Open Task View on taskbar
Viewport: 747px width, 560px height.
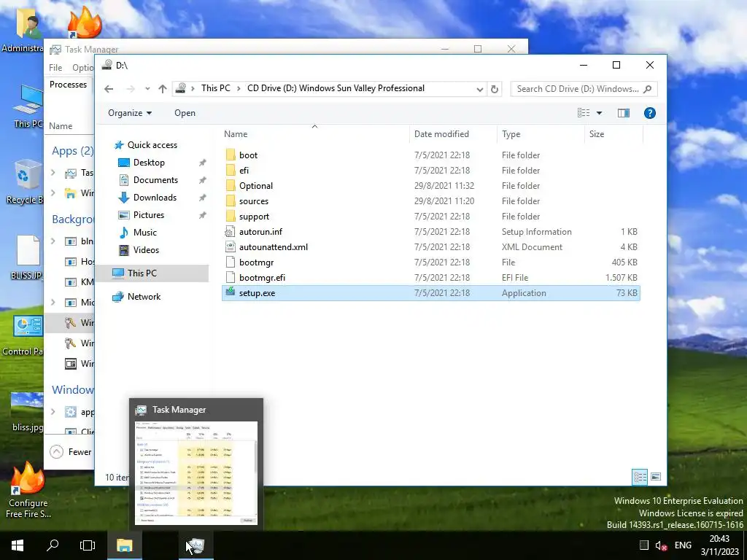click(x=88, y=545)
